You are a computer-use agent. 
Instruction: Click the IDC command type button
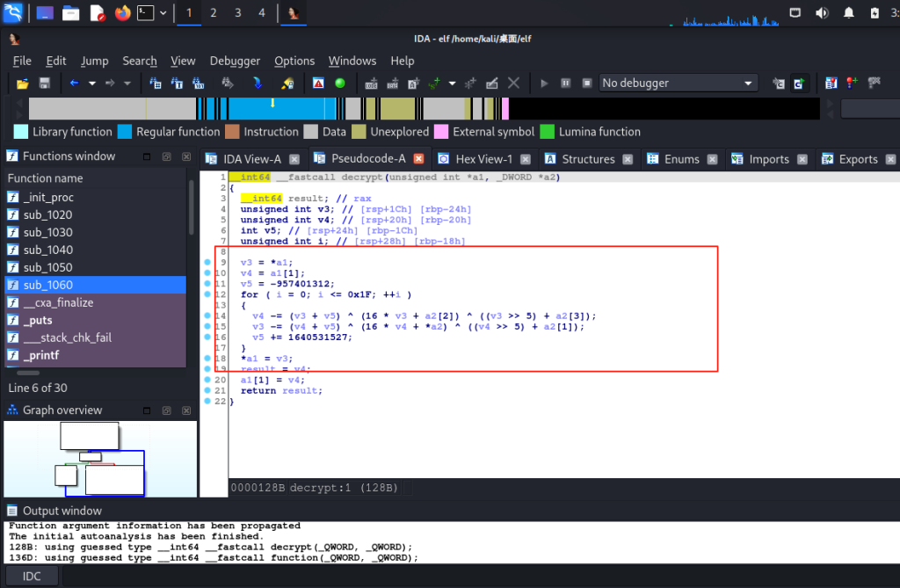pyautogui.click(x=32, y=576)
